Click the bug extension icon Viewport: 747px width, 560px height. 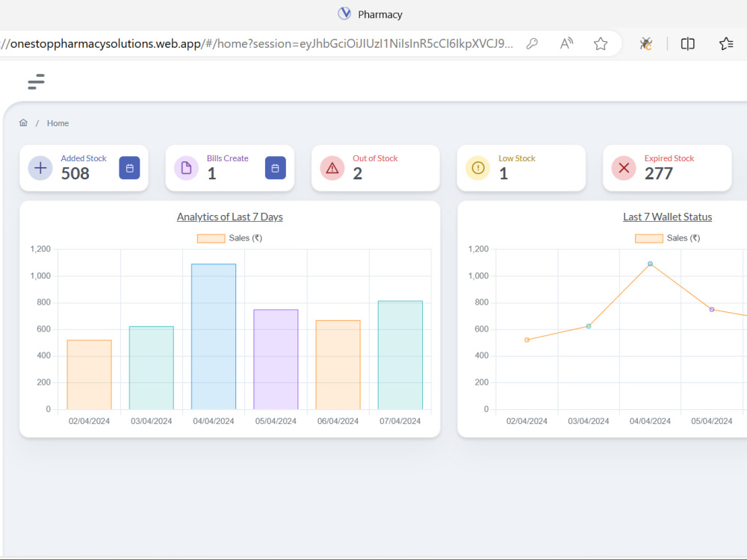(x=646, y=44)
